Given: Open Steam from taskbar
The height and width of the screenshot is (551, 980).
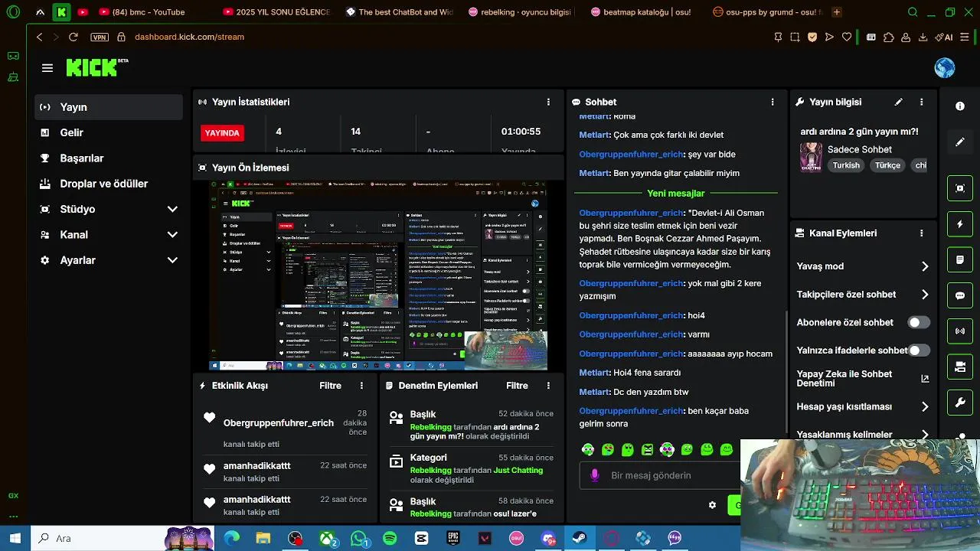Looking at the screenshot, I should (x=580, y=539).
